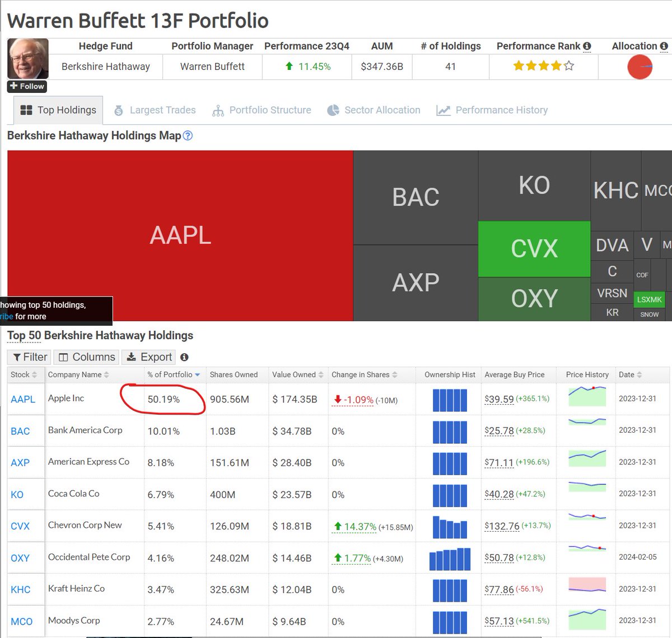Open the KO ticker link
This screenshot has width=672, height=638.
coord(17,495)
